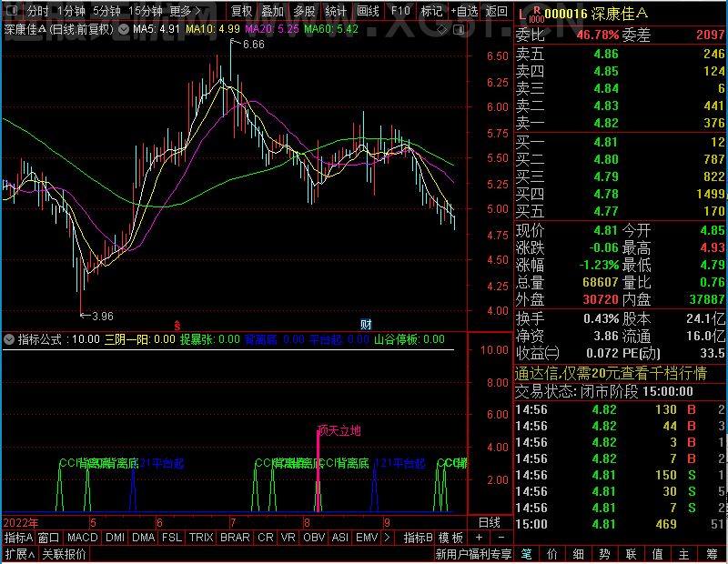
Task: Click the 财 financial marker on chart
Action: (x=366, y=325)
